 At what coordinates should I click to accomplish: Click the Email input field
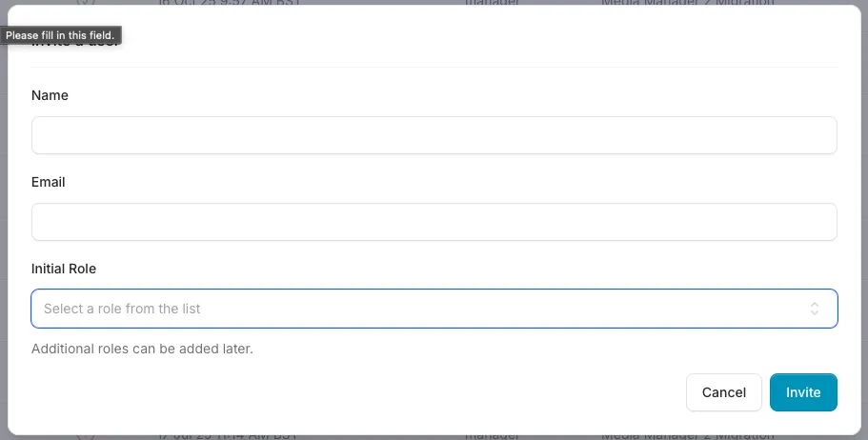pyautogui.click(x=434, y=222)
